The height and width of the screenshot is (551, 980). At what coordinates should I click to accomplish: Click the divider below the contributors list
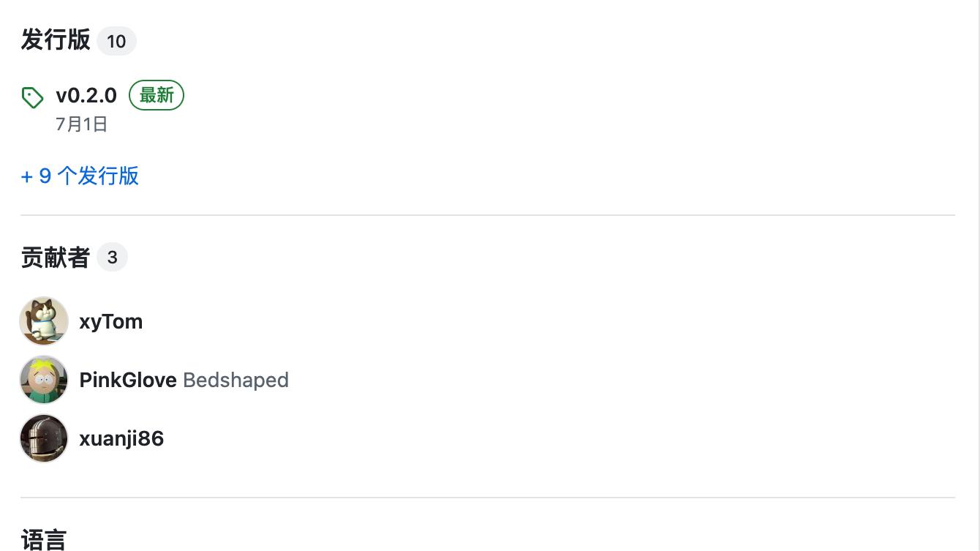488,498
